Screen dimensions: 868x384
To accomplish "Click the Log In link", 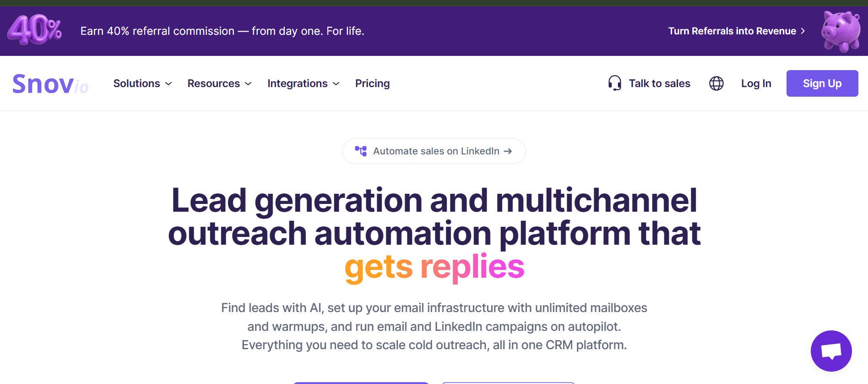I will (756, 83).
